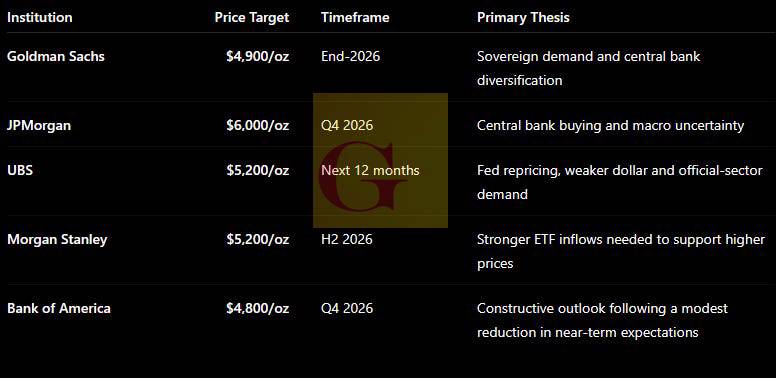776x378 pixels.
Task: Click the JPMorgan institution cell
Action: coord(39,125)
